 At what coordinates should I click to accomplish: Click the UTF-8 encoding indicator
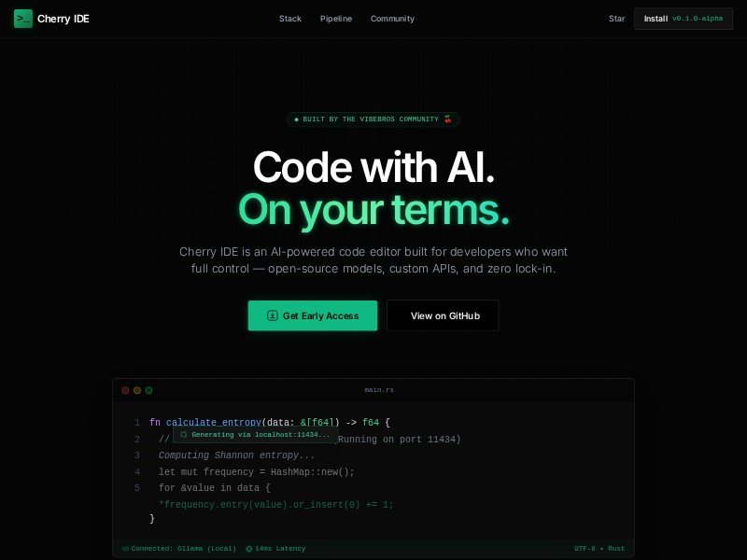(587, 549)
